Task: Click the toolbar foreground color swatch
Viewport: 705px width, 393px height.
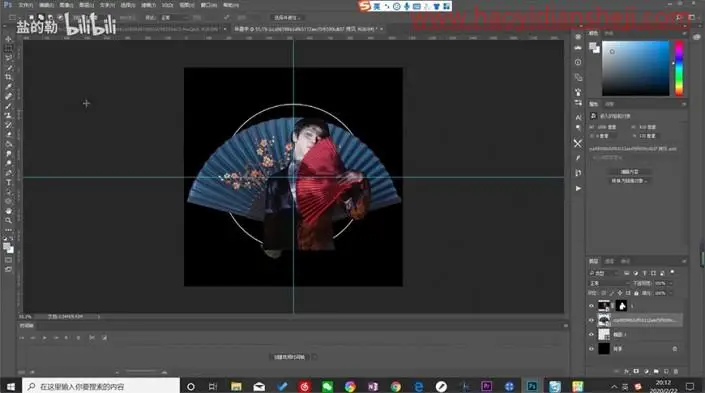Action: point(7,246)
